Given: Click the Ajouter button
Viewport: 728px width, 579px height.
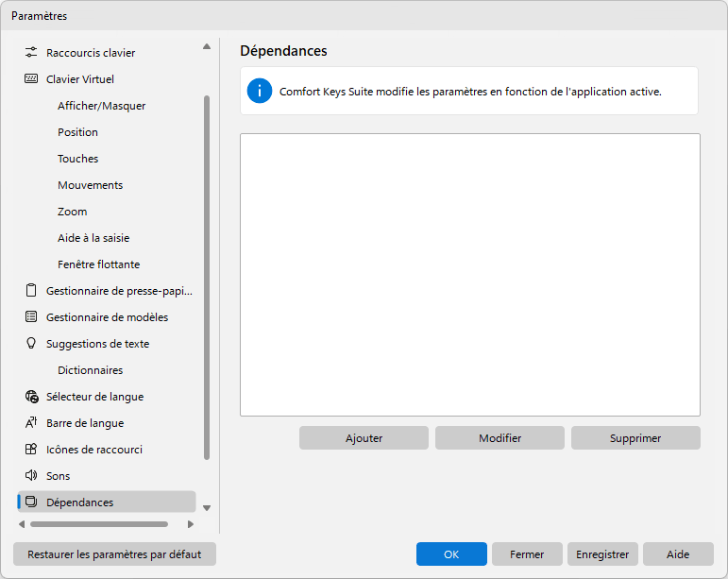Looking at the screenshot, I should pyautogui.click(x=364, y=438).
